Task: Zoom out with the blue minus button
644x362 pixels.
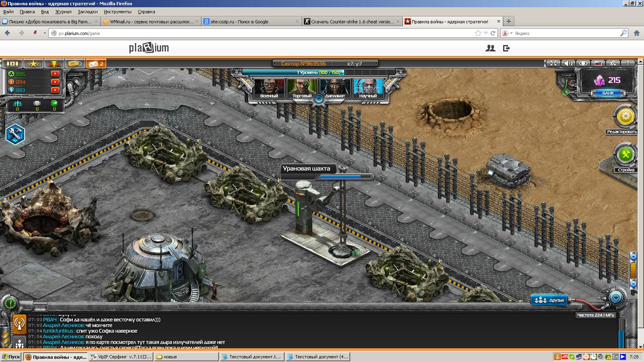Action: coord(633,284)
